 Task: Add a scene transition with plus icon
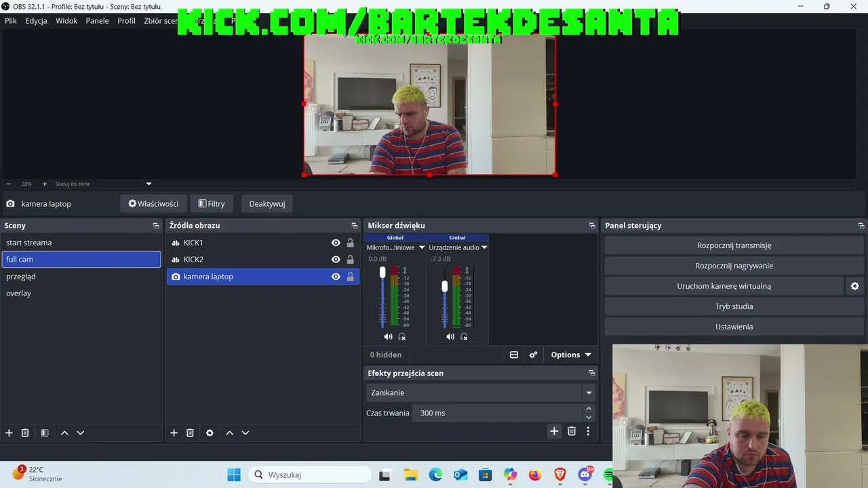click(554, 431)
